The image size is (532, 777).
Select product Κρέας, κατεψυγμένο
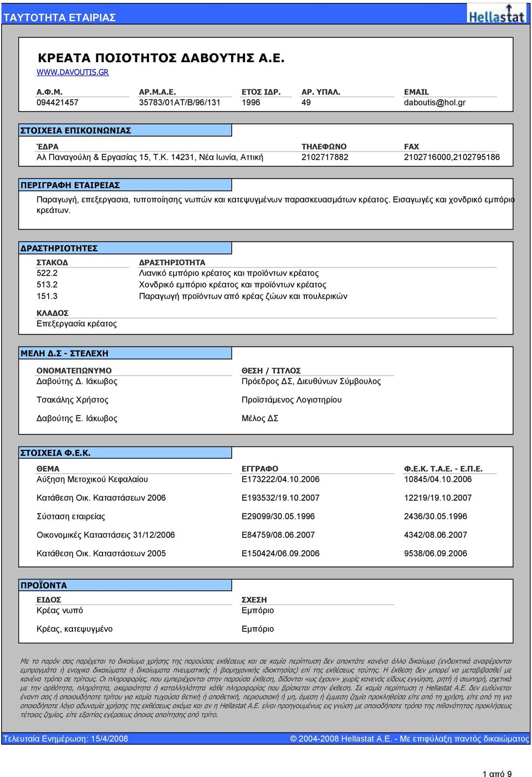click(x=74, y=629)
